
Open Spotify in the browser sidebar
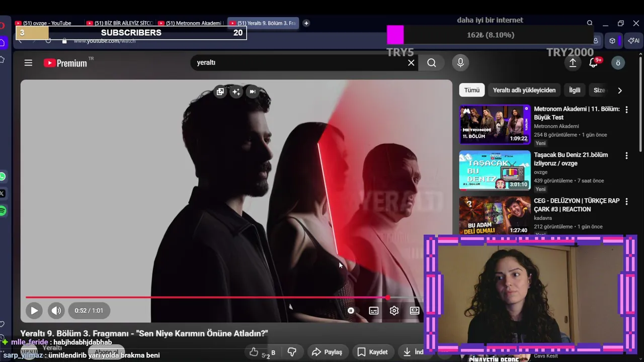[3, 211]
